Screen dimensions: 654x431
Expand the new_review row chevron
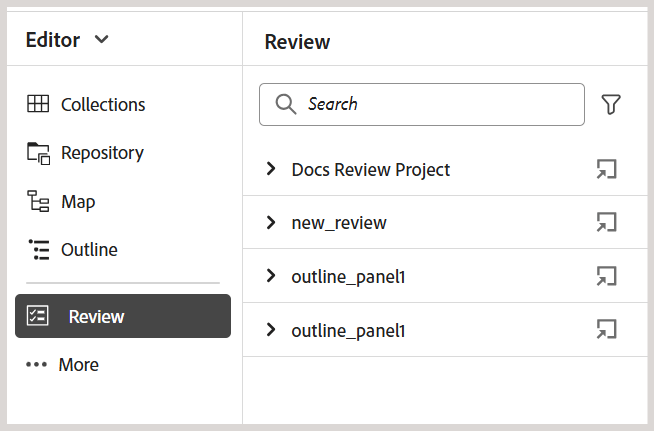[271, 223]
